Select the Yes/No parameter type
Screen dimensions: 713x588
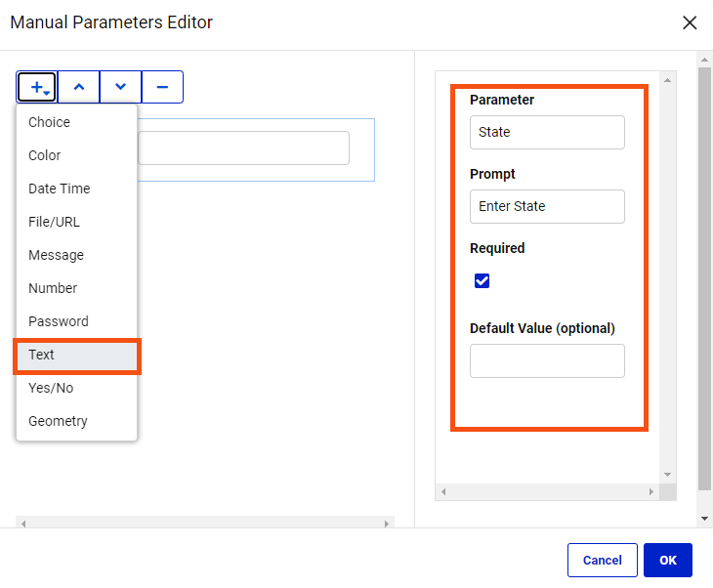(76, 388)
